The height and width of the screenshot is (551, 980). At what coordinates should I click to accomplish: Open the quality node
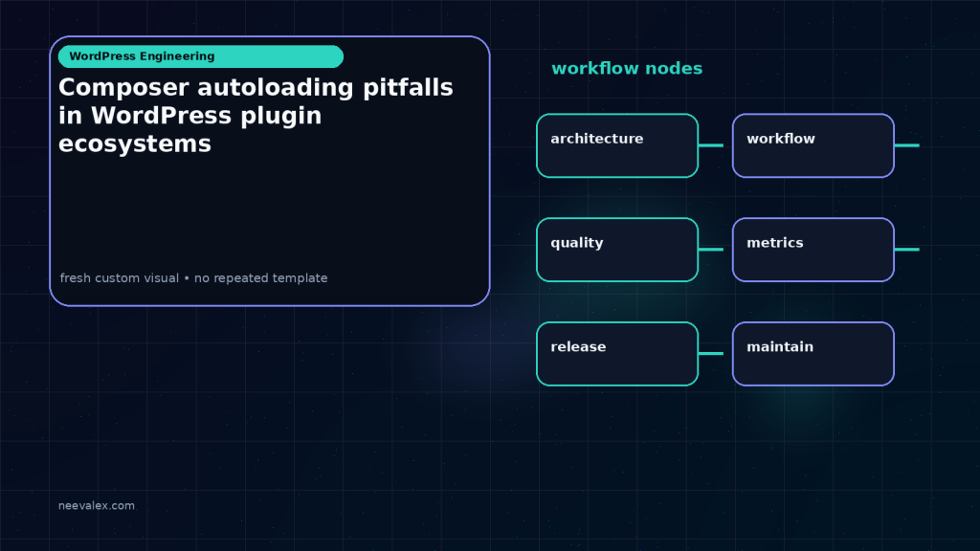[617, 250]
